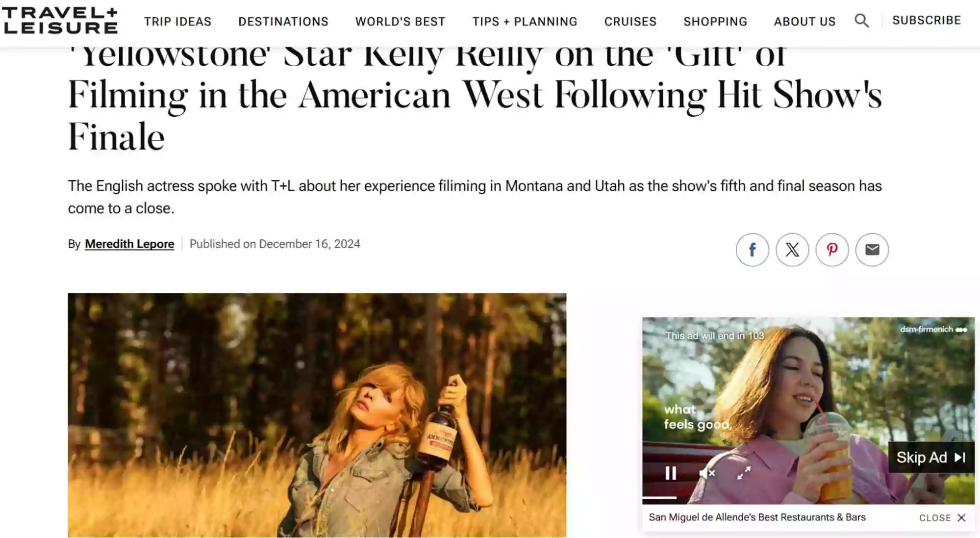Open the search function
Viewport: 980px width, 538px height.
(x=862, y=21)
